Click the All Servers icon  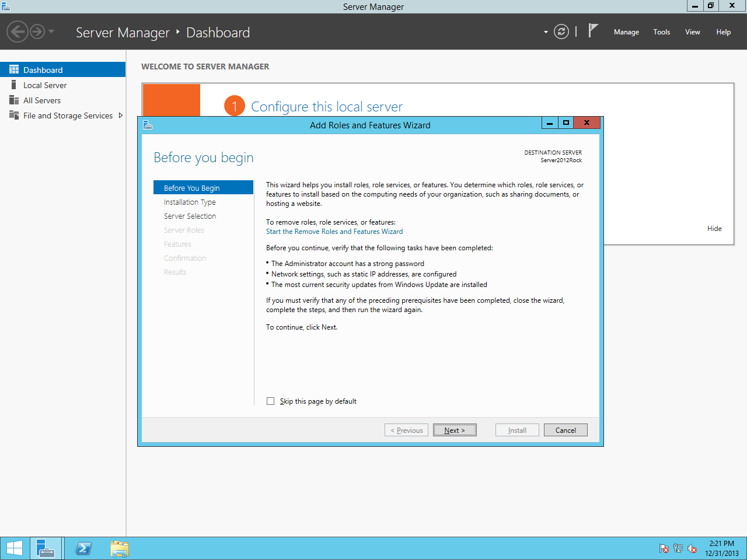pyautogui.click(x=14, y=100)
